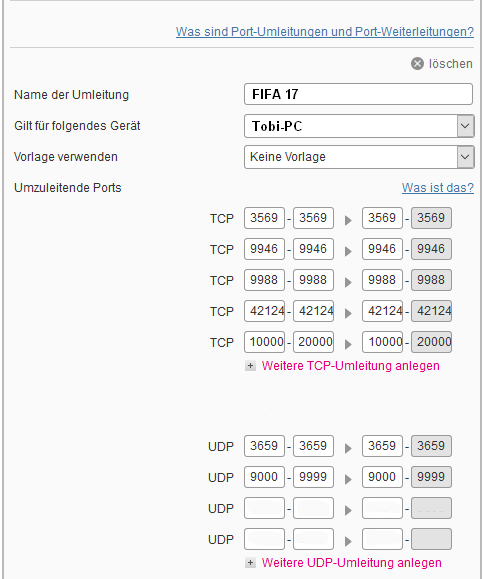
Task: Click the löschen X icon
Action: click(x=417, y=64)
